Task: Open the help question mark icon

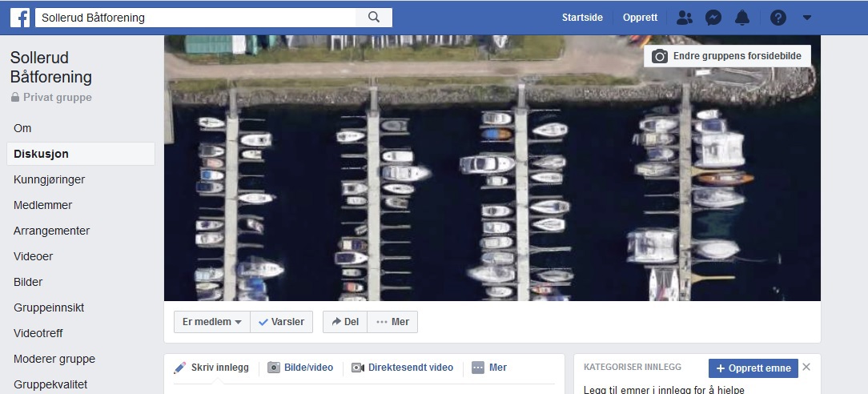Action: tap(778, 18)
